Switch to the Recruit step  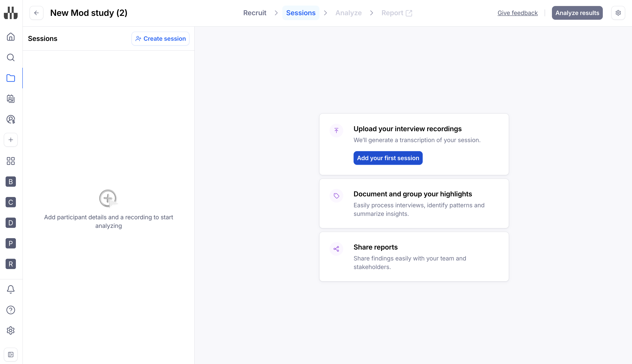click(255, 13)
